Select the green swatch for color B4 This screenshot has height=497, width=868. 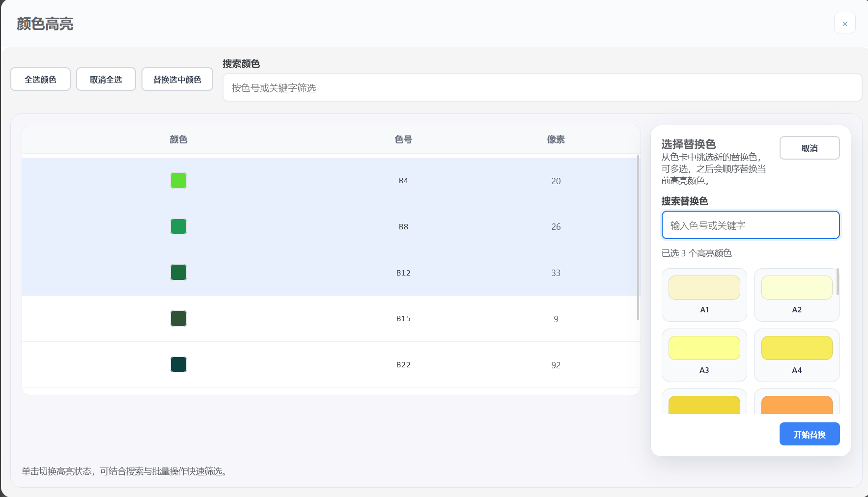(x=178, y=180)
